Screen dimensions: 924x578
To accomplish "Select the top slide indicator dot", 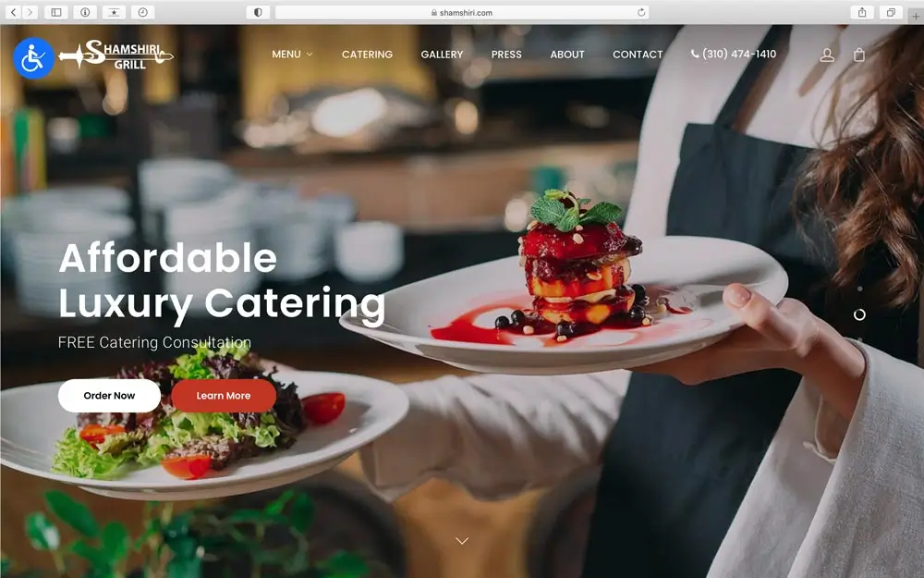I will [859, 289].
